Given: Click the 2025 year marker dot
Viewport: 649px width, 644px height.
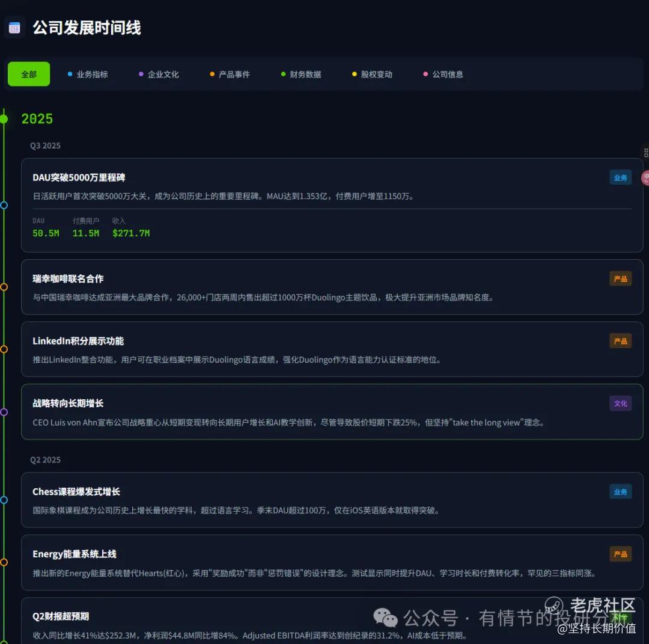Looking at the screenshot, I should point(4,119).
